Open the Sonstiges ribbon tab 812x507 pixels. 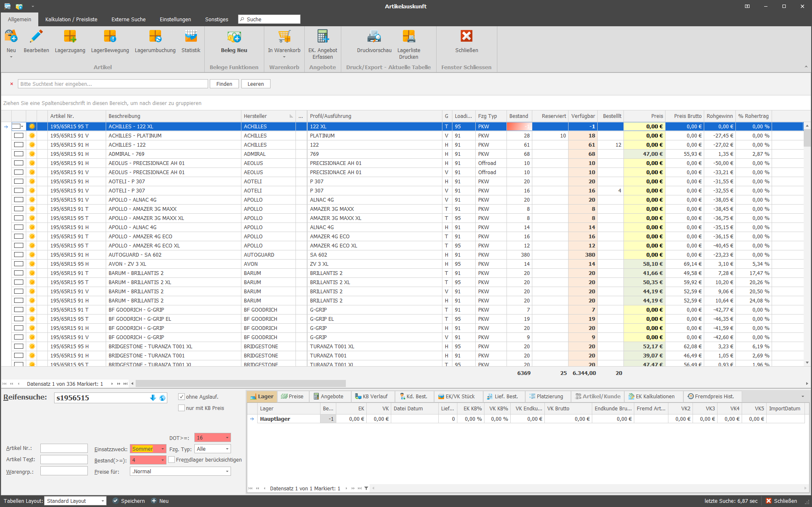[216, 19]
